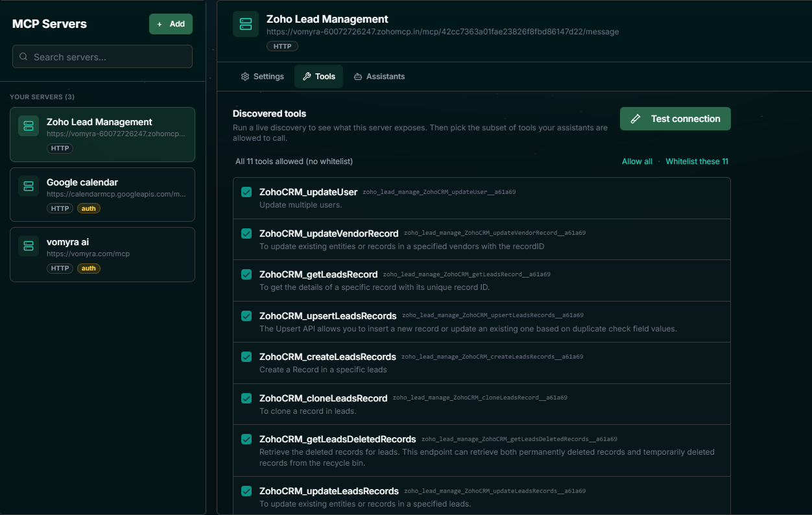Click the header server URL text

442,31
